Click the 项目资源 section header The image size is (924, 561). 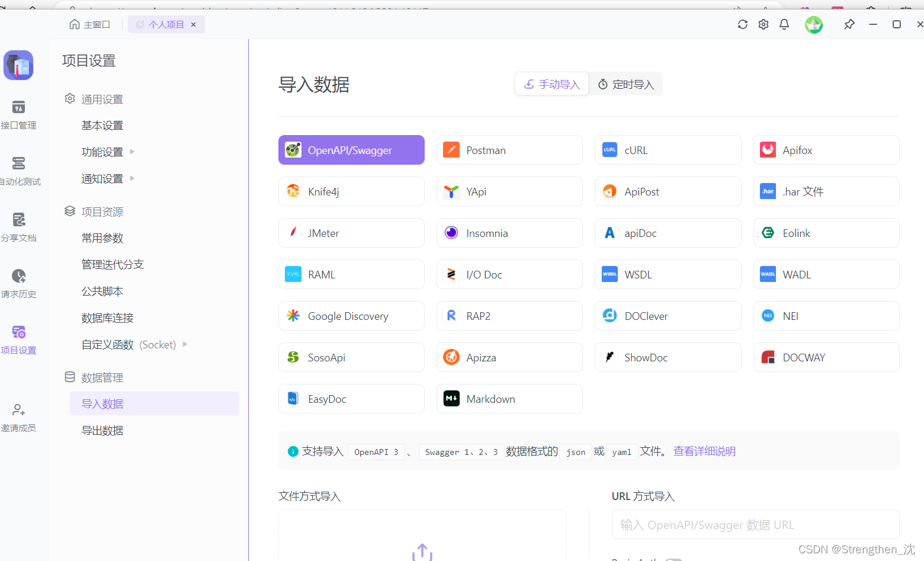click(x=94, y=211)
